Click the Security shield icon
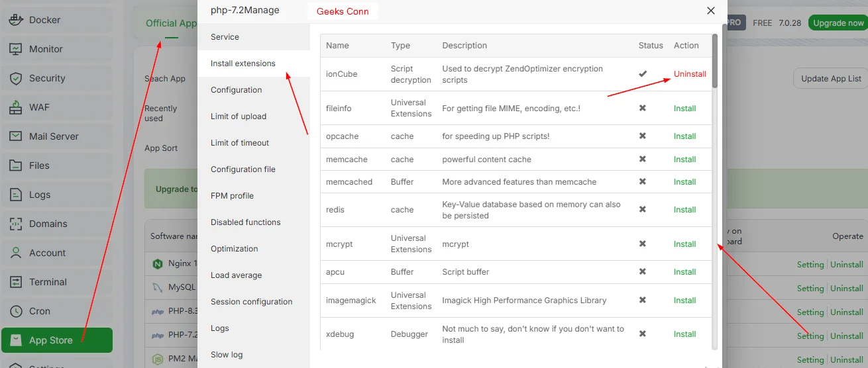This screenshot has height=368, width=868. click(17, 78)
